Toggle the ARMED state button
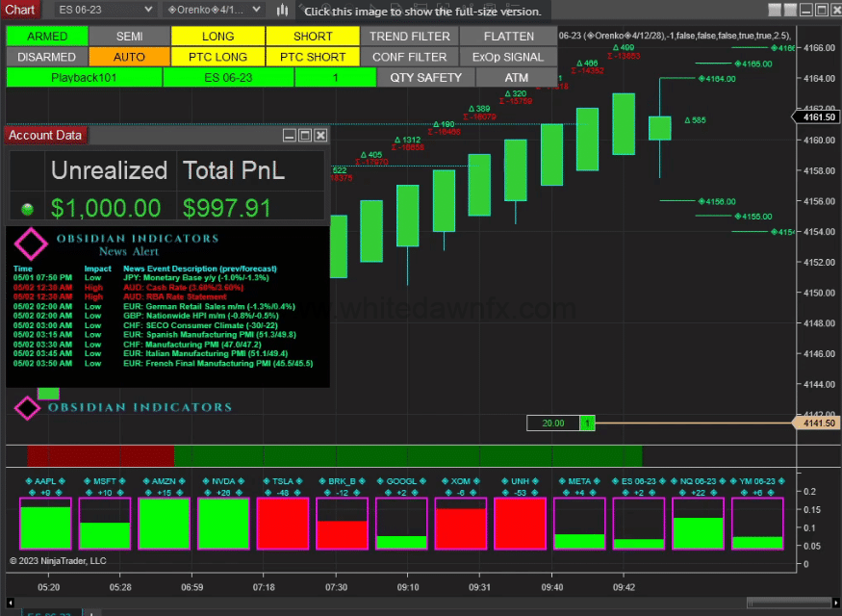Viewport: 842px width, 616px height. click(x=47, y=36)
